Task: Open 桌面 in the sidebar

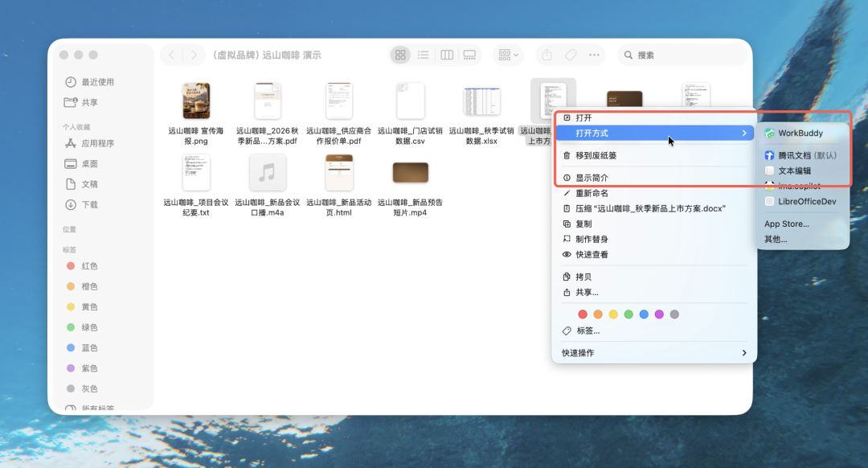Action: point(81,164)
